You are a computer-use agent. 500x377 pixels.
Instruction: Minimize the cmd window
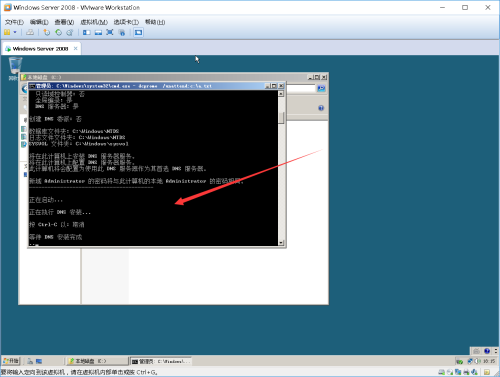pos(267,86)
